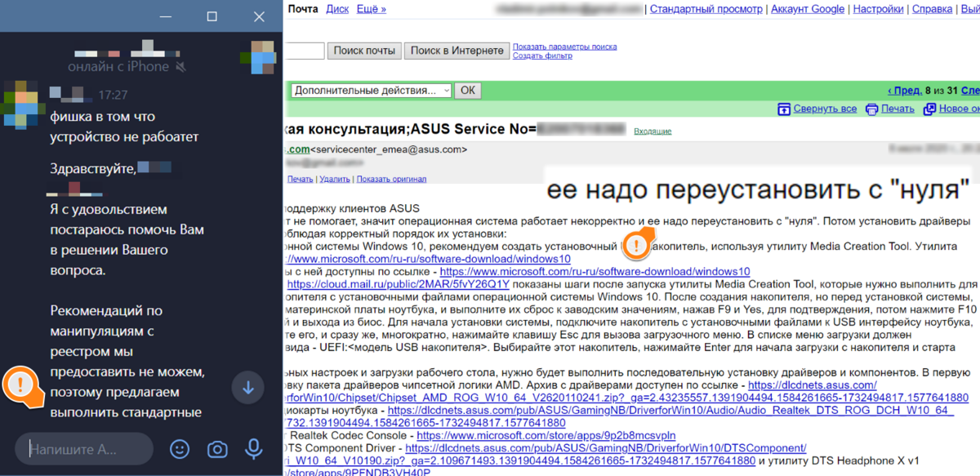Open Аккаунт Google link
Viewport: 980px width, 476px height.
coord(808,9)
